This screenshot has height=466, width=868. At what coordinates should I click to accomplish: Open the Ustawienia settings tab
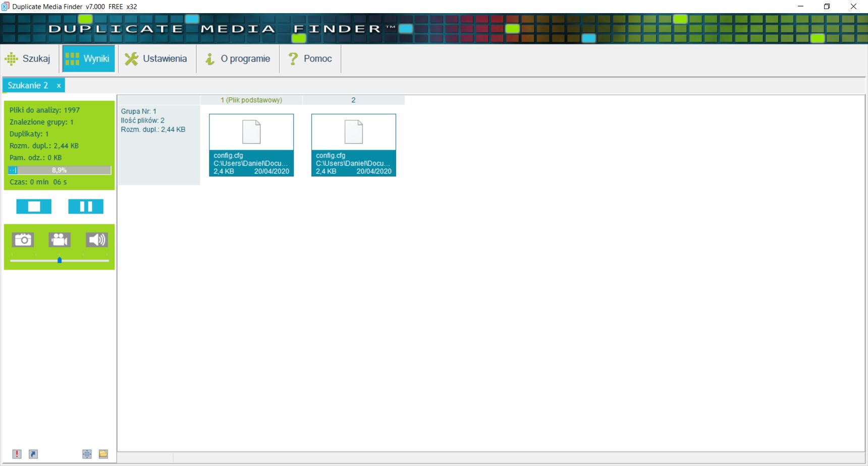156,59
